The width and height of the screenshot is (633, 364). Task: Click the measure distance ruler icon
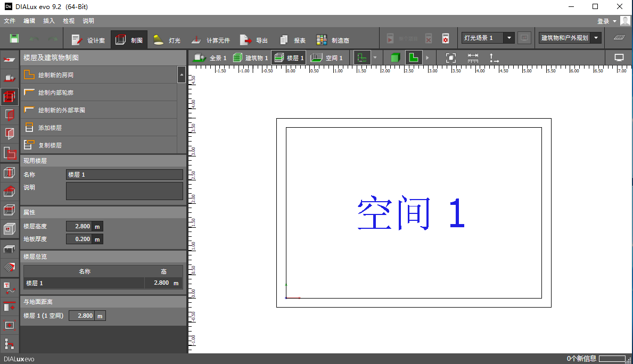pos(473,57)
